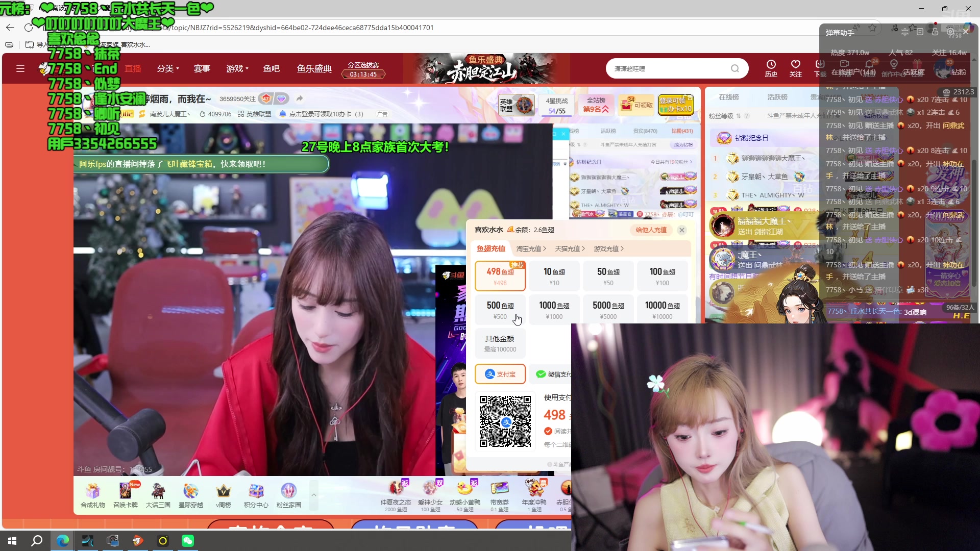Select 支付宝 payment method
The width and height of the screenshot is (980, 551).
(x=500, y=374)
